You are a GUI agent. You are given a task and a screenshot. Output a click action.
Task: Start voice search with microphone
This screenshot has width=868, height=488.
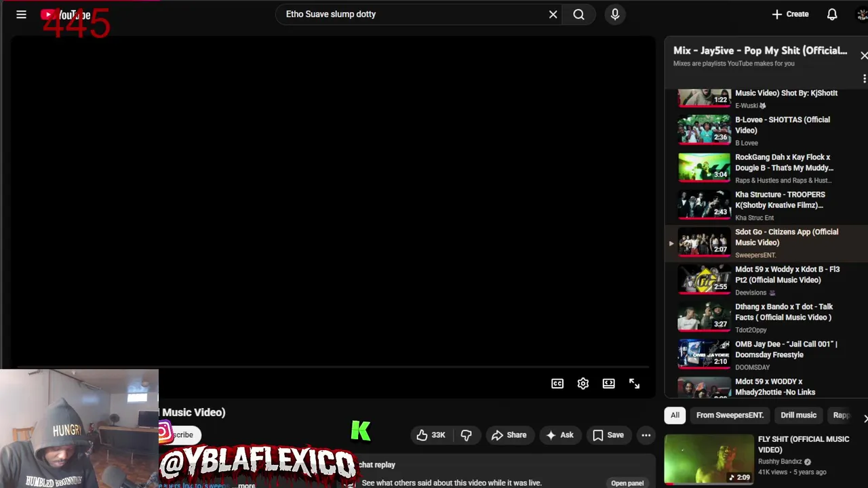click(x=615, y=14)
